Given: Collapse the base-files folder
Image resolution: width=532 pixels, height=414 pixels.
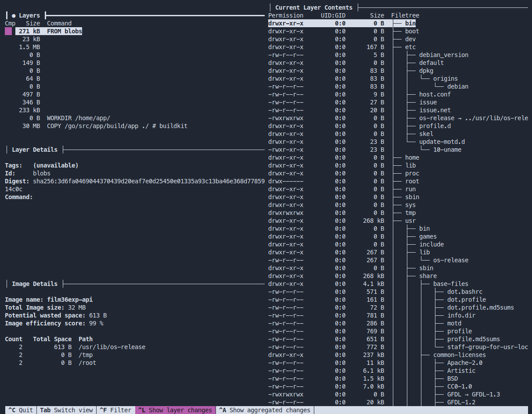Looking at the screenshot, I should point(450,284).
